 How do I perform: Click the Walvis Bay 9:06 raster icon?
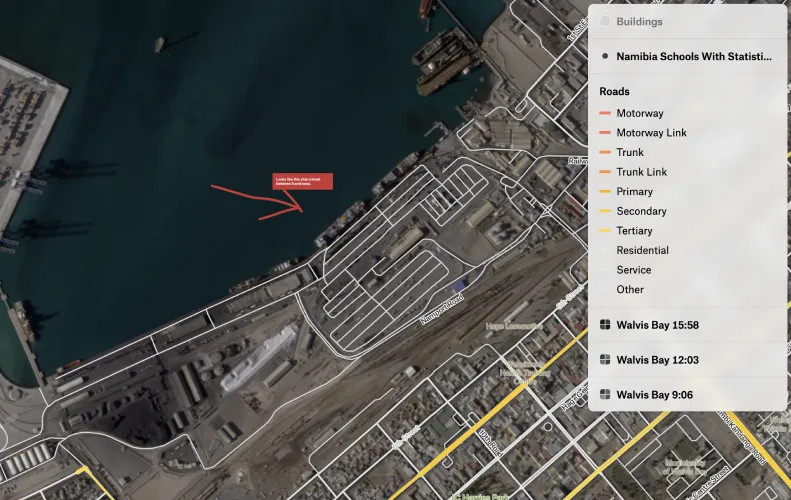pyautogui.click(x=605, y=394)
